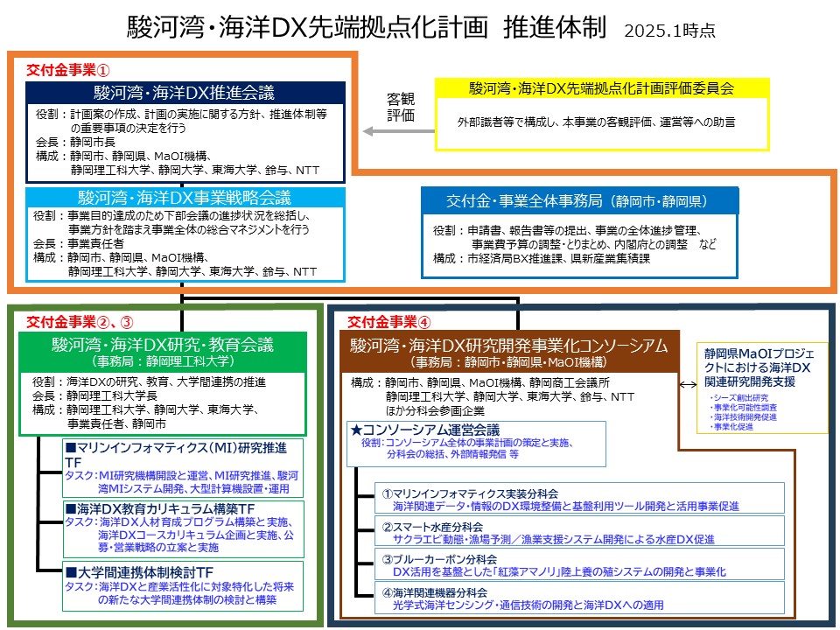This screenshot has width=840, height=630.
Task: Select the 静岡県MaOIプロジェクトにおける海洋DX関連研究開発支援 heading
Action: 759,367
